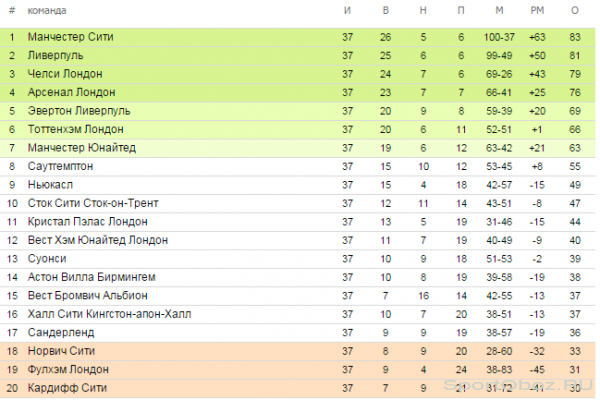Click the В wins column header
600x400 pixels.
tap(385, 10)
